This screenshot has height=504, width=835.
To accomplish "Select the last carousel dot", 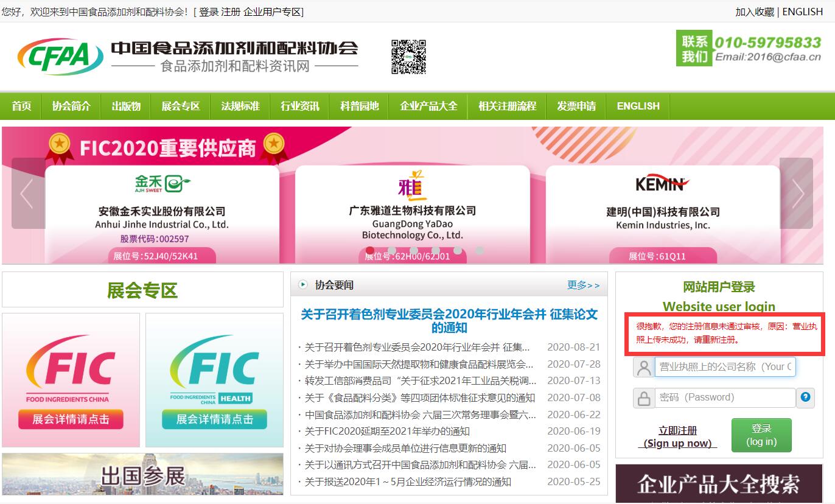I will coord(480,250).
